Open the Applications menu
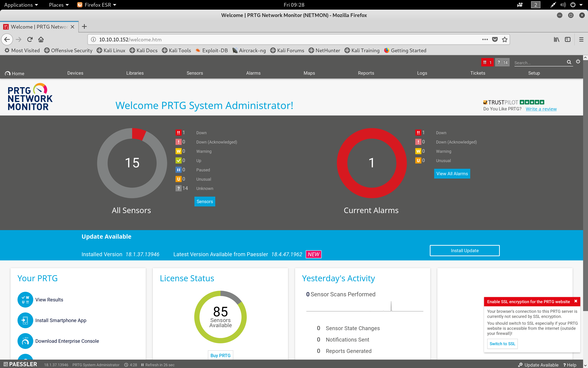The image size is (588, 368). point(21,5)
